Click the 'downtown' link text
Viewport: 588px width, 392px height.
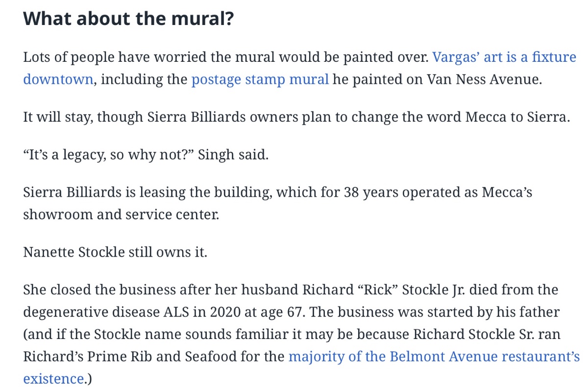(58, 79)
